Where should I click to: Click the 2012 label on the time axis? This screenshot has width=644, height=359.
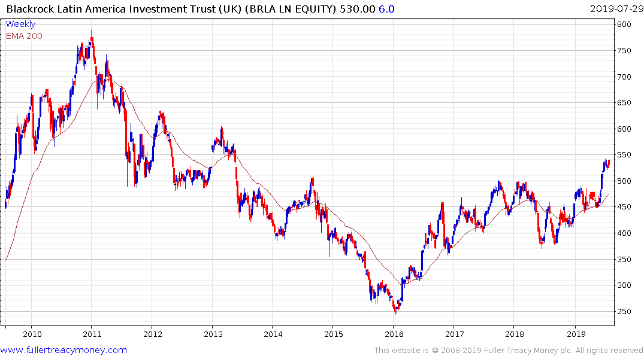[x=153, y=334]
